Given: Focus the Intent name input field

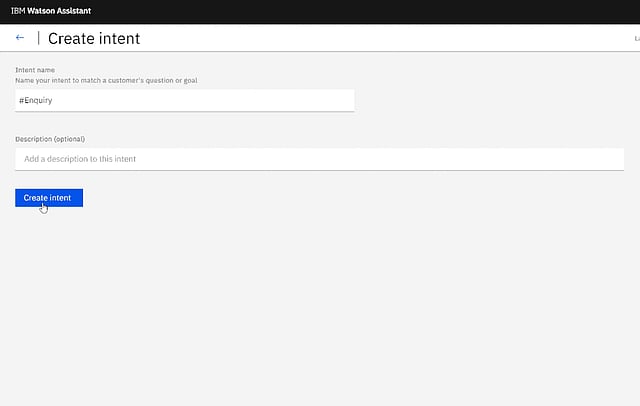Looking at the screenshot, I should tap(184, 100).
